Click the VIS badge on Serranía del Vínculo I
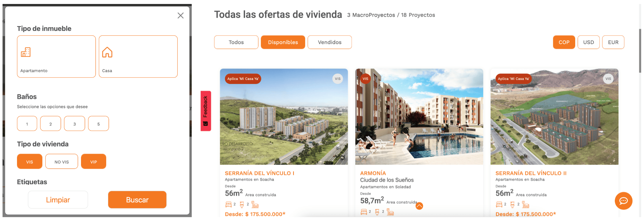This screenshot has width=644, height=221. point(338,79)
